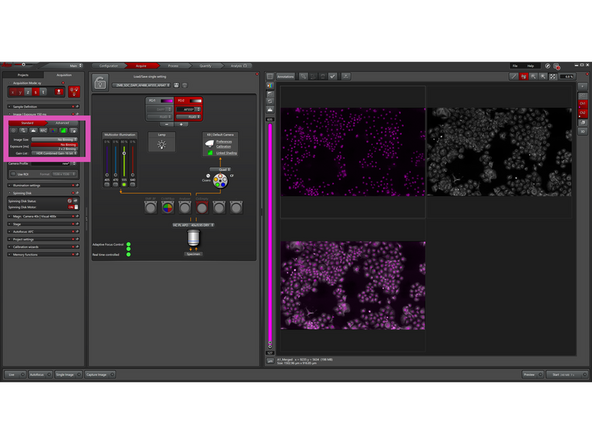Open the objective selection dropdown
Screen dimensions: 592x444
(193, 225)
